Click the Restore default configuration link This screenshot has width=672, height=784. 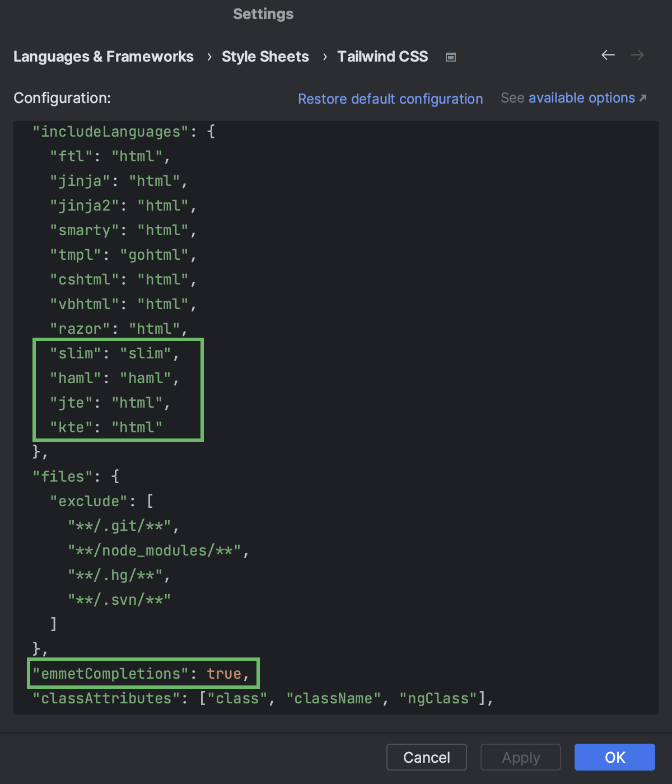point(390,99)
